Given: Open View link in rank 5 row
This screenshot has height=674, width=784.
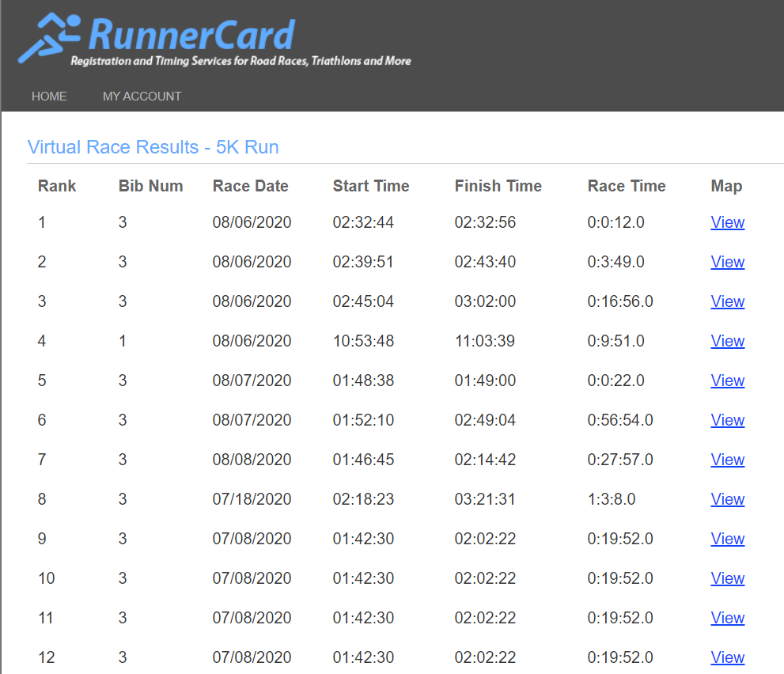Looking at the screenshot, I should 727,381.
